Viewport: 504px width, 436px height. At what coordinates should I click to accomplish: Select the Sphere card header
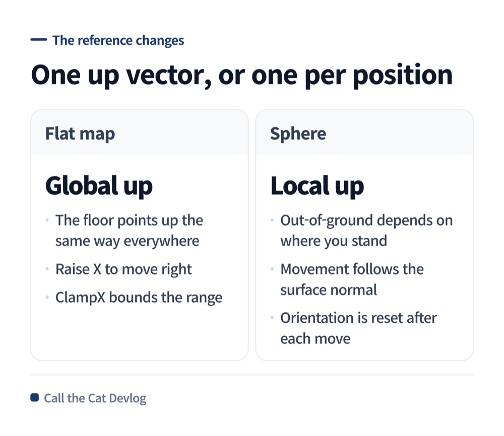coord(364,132)
